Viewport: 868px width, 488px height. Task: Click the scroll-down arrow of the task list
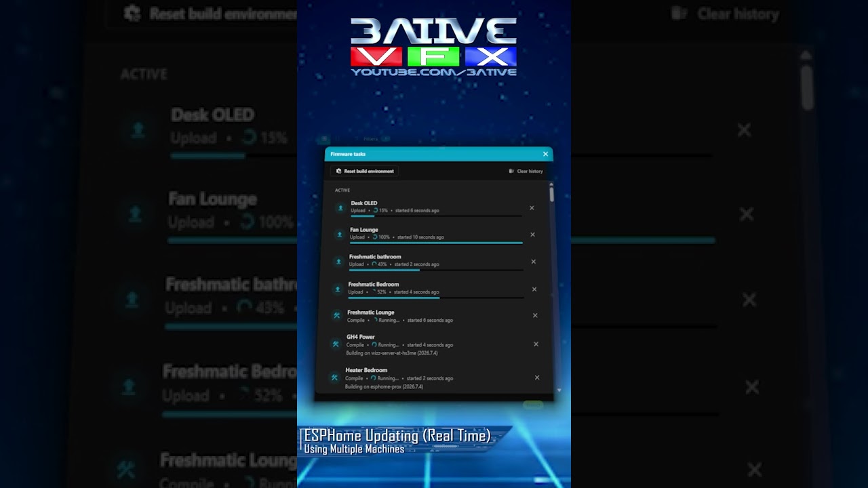pyautogui.click(x=559, y=390)
